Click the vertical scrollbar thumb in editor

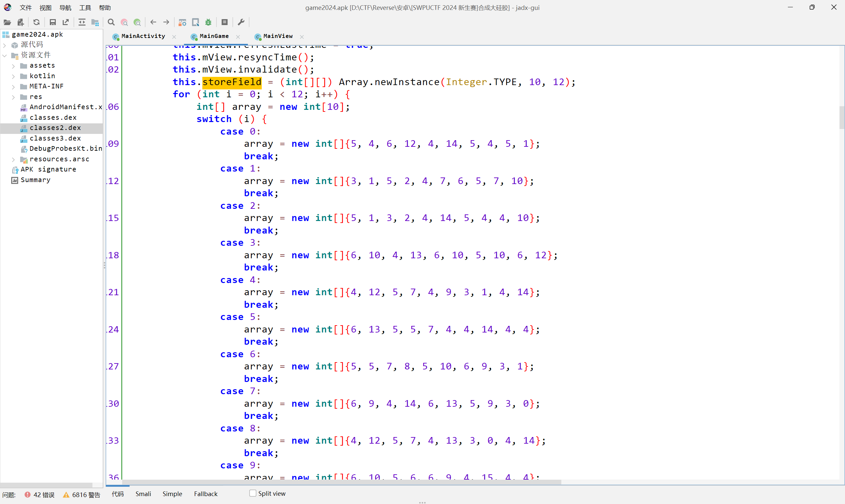(x=842, y=117)
